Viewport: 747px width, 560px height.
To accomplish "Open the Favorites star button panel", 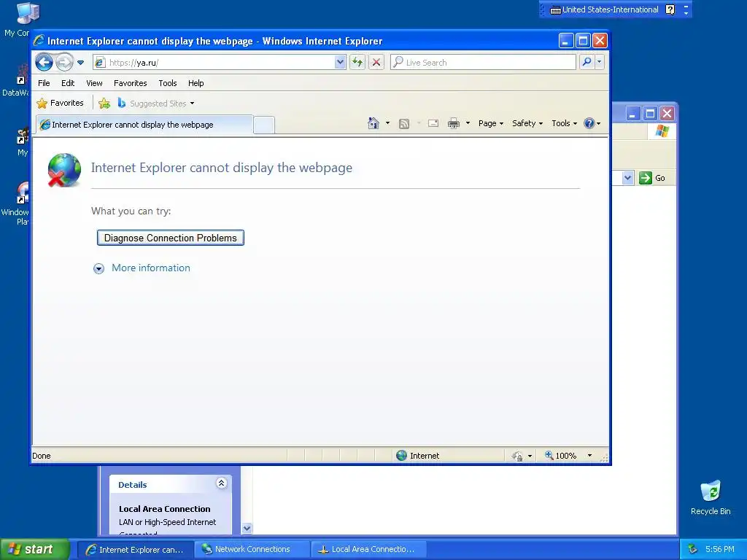I will 60,104.
